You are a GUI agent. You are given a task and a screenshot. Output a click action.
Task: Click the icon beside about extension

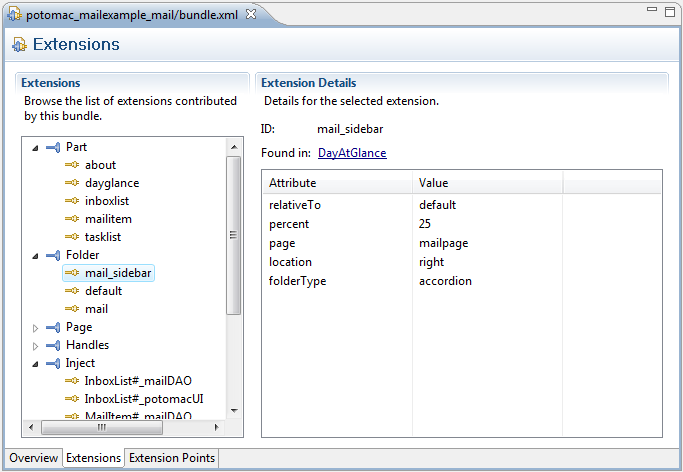(x=72, y=165)
